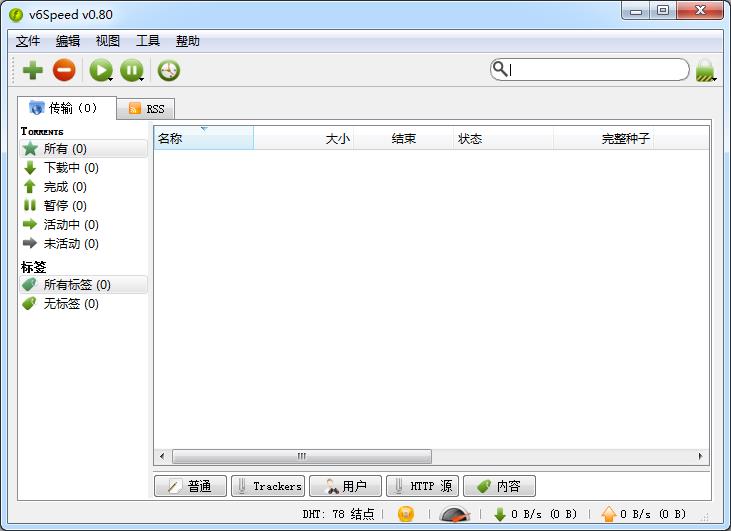Open the 文件 menu
The height and width of the screenshot is (531, 731).
[x=28, y=41]
